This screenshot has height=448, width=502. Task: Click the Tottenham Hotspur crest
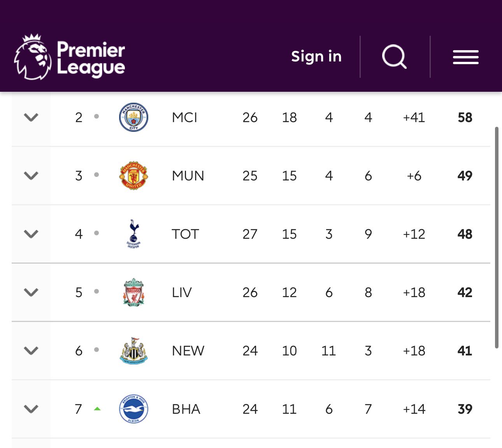coord(133,234)
